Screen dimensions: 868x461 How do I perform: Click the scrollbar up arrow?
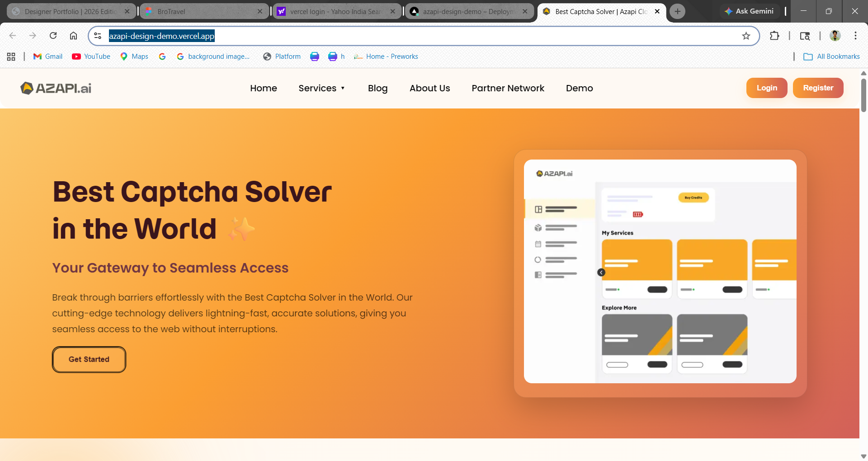coord(863,73)
